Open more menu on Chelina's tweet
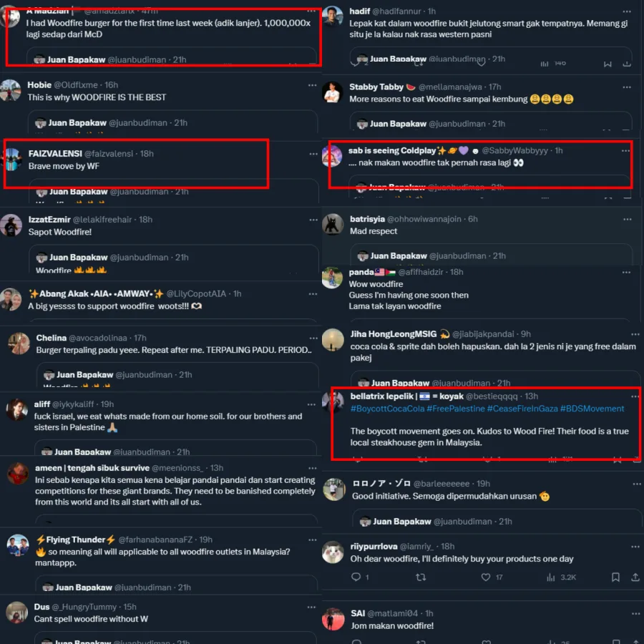 point(313,338)
